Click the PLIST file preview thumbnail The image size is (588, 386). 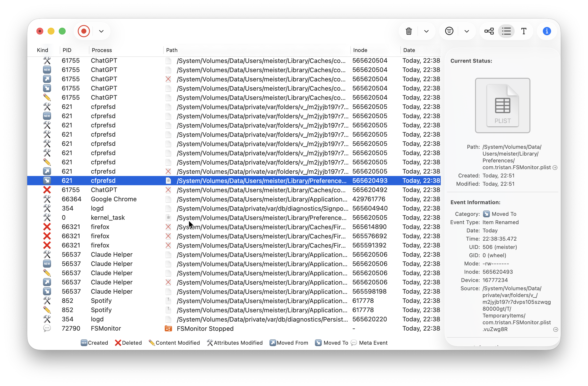(x=502, y=105)
